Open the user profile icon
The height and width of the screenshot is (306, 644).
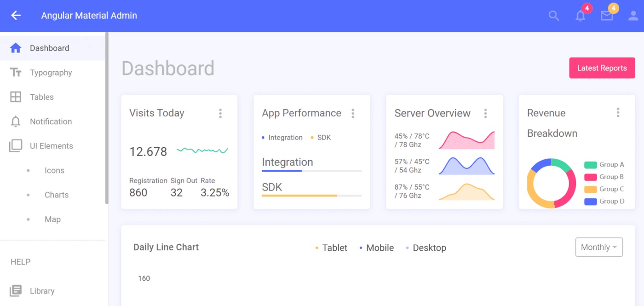click(x=633, y=16)
